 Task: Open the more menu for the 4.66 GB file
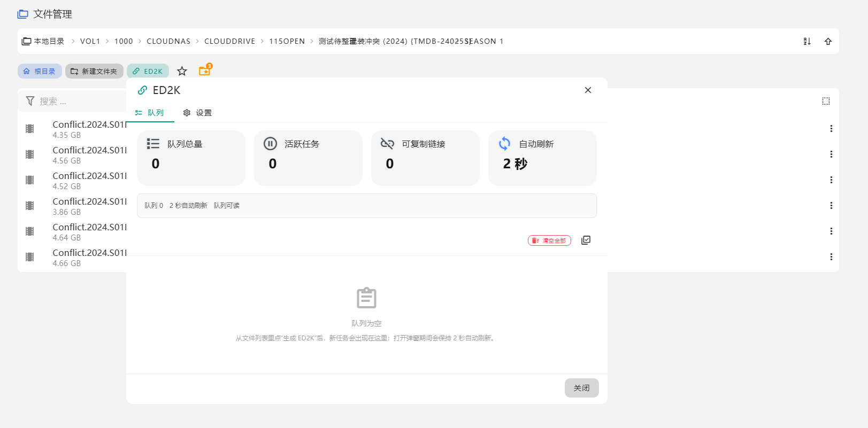point(831,257)
